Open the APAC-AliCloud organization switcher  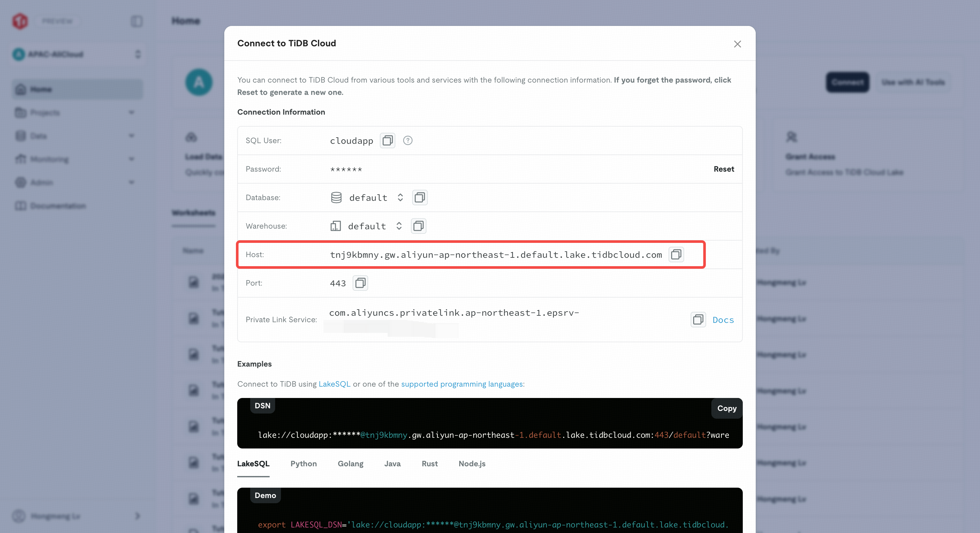(x=77, y=54)
